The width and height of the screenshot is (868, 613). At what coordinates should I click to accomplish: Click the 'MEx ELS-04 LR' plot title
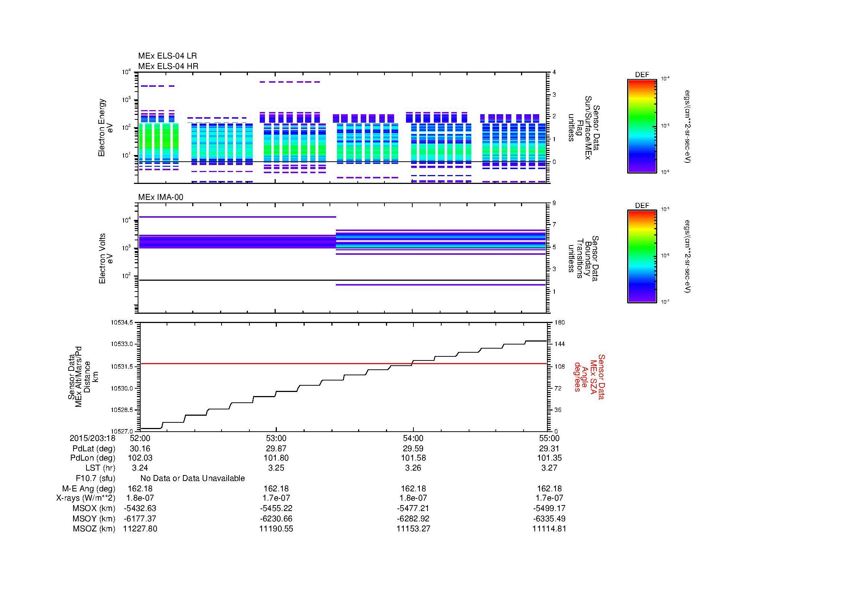pos(167,56)
